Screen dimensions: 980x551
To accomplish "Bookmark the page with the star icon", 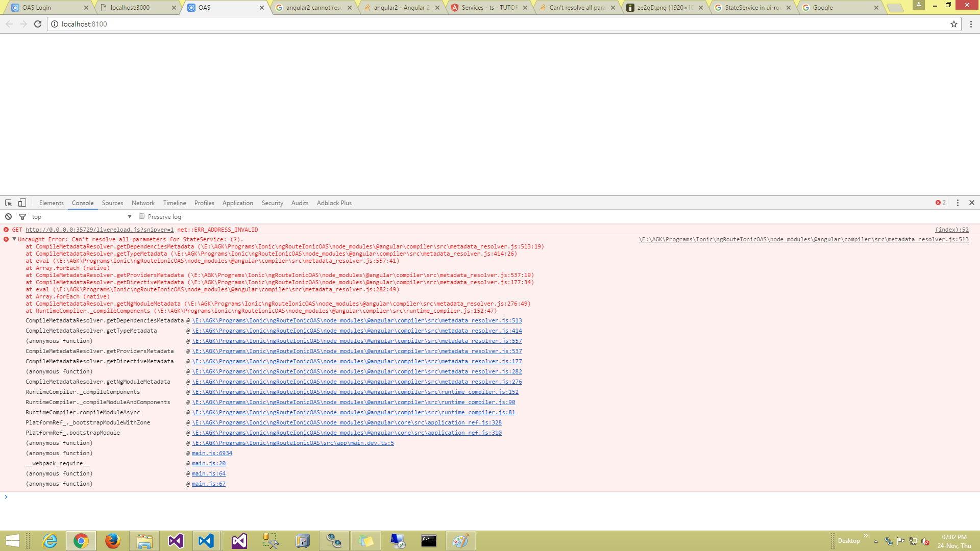I will pos(953,24).
